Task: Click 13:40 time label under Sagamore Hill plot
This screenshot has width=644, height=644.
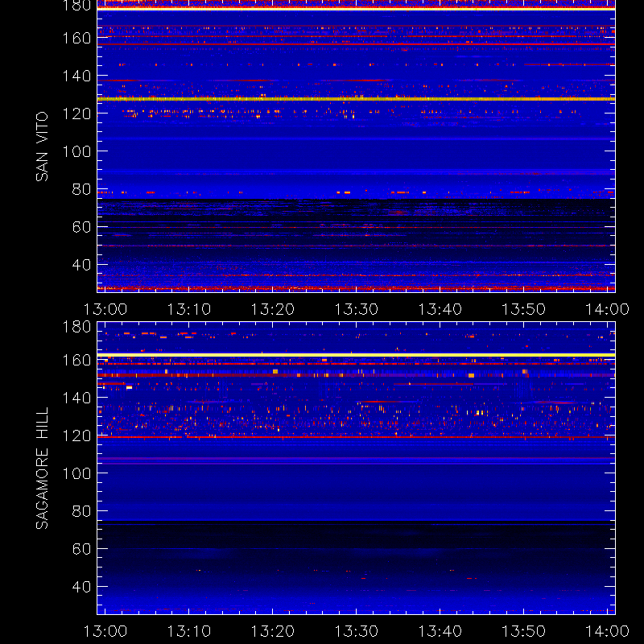Action: click(x=440, y=631)
